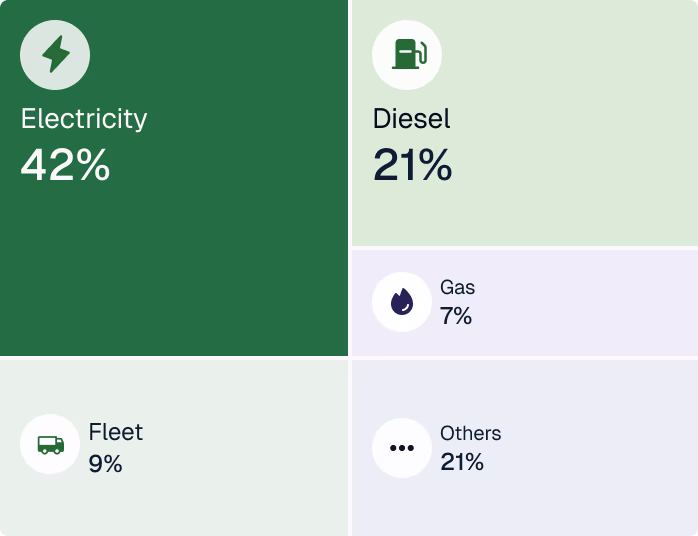Select the Diesel label text
The height and width of the screenshot is (536, 698).
(x=412, y=119)
